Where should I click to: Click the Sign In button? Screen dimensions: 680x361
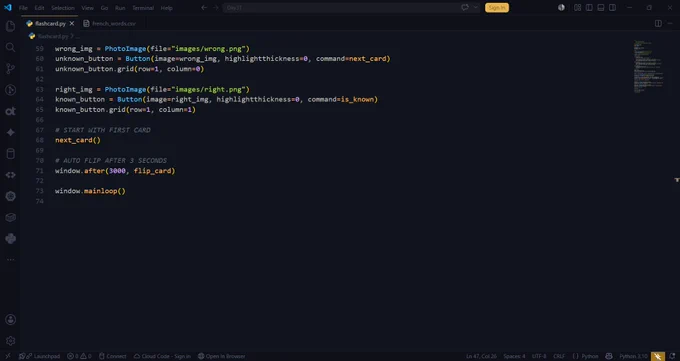coord(497,7)
